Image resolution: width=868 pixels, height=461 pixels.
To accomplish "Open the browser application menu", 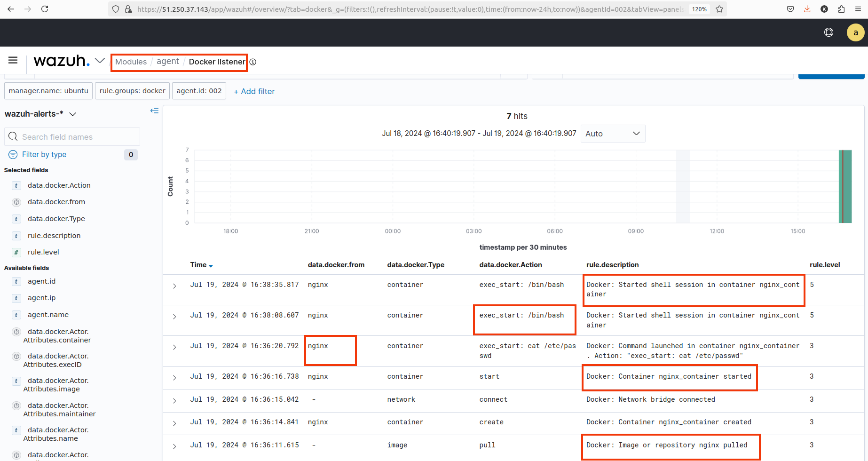I will point(858,9).
